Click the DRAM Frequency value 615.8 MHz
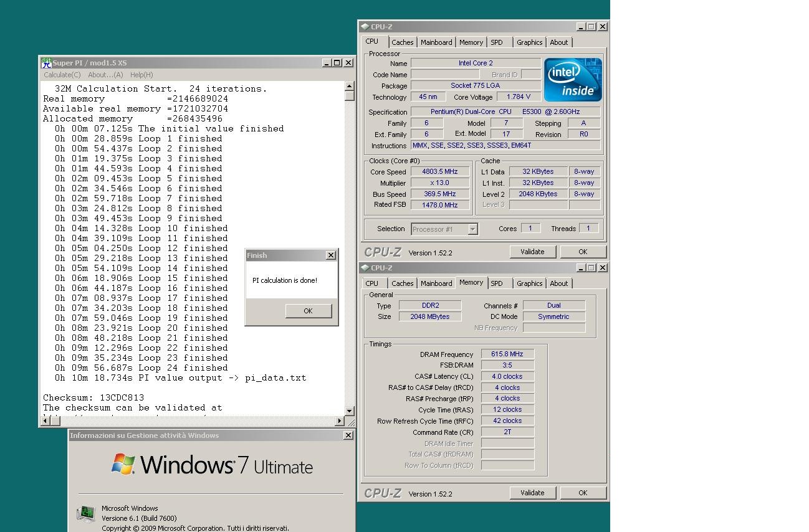This screenshot has width=809, height=532. (507, 354)
